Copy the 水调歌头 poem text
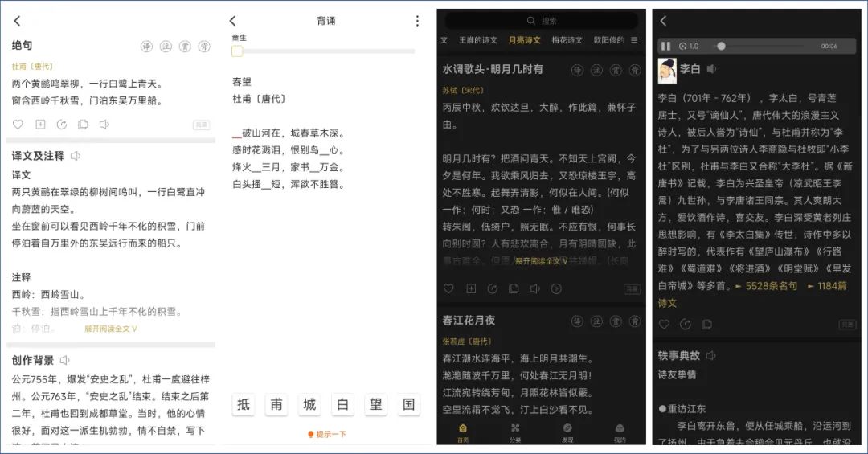Screen dimensions: 868x454 point(514,288)
